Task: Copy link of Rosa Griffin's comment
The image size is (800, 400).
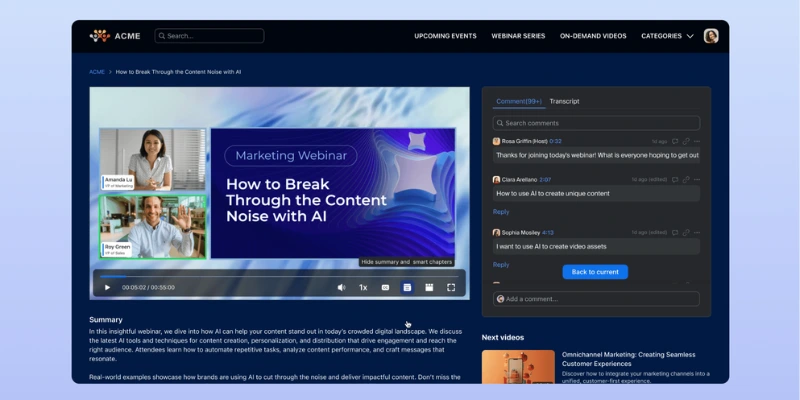Action: pyautogui.click(x=686, y=141)
